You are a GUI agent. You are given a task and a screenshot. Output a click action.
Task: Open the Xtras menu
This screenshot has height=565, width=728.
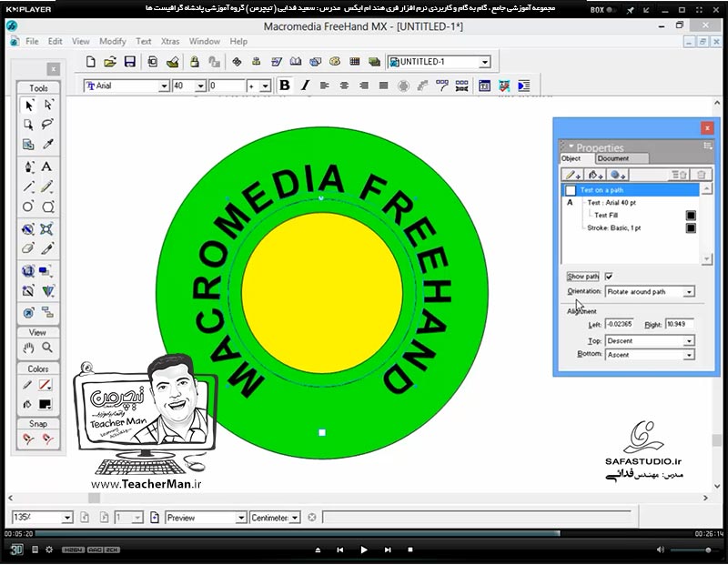170,41
